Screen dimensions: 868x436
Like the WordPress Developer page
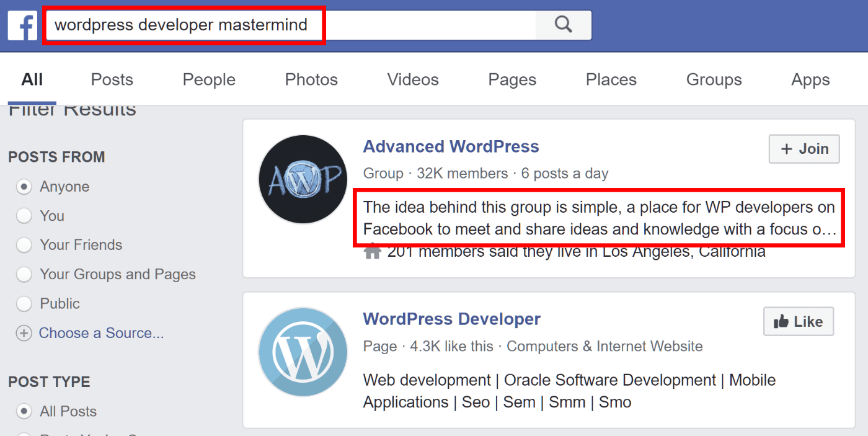(x=799, y=321)
